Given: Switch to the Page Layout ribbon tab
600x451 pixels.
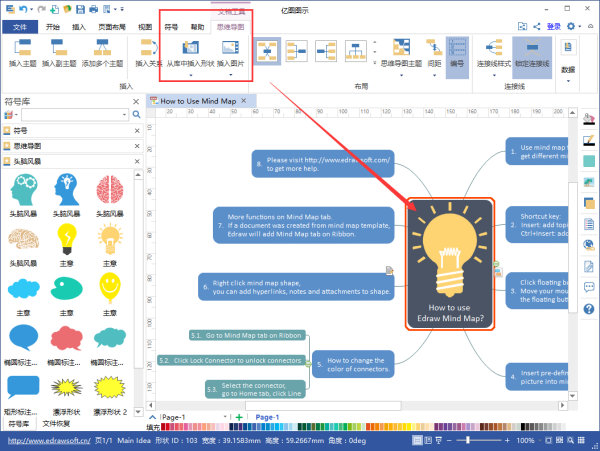Looking at the screenshot, I should pyautogui.click(x=111, y=27).
